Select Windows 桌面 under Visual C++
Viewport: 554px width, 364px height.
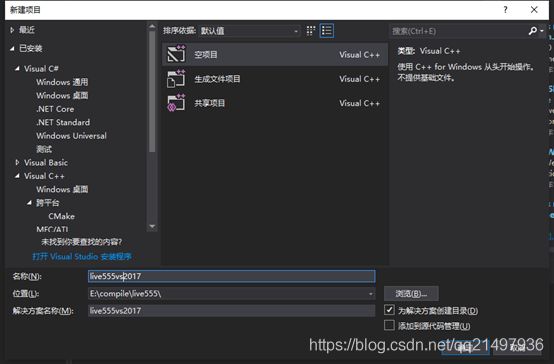pos(62,189)
